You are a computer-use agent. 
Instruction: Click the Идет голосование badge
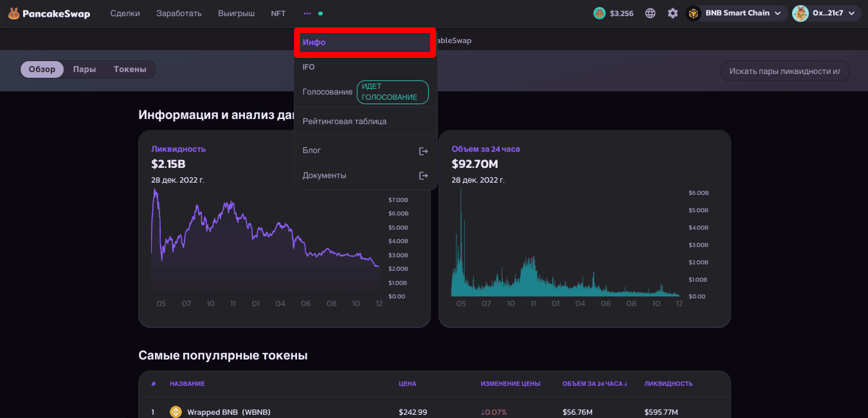click(393, 92)
